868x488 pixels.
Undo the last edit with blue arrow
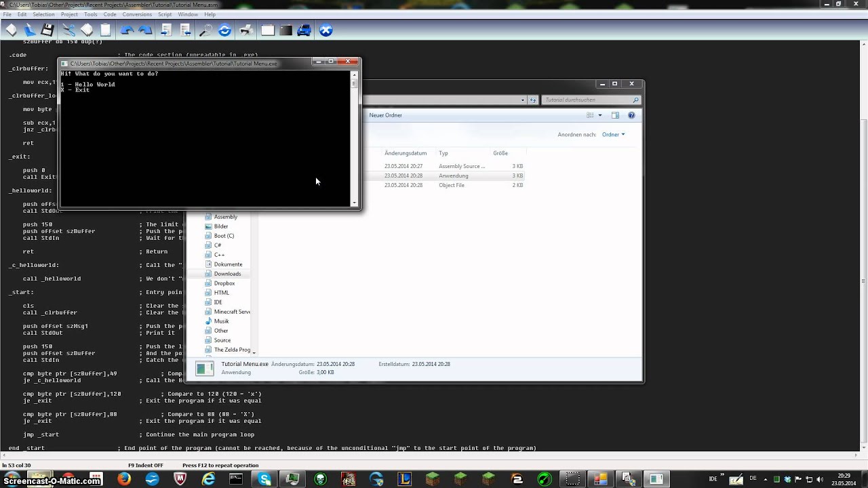tap(127, 30)
